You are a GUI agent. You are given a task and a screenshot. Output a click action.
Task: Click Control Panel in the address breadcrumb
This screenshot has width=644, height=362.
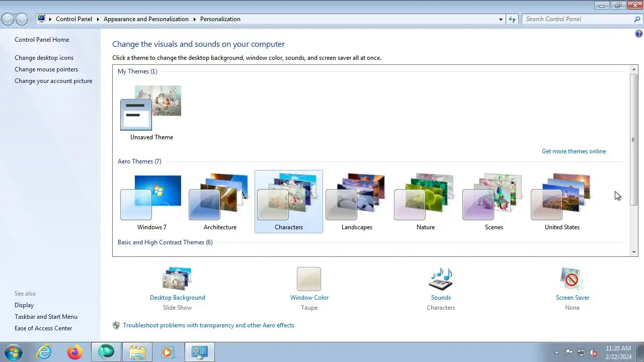tap(74, 19)
